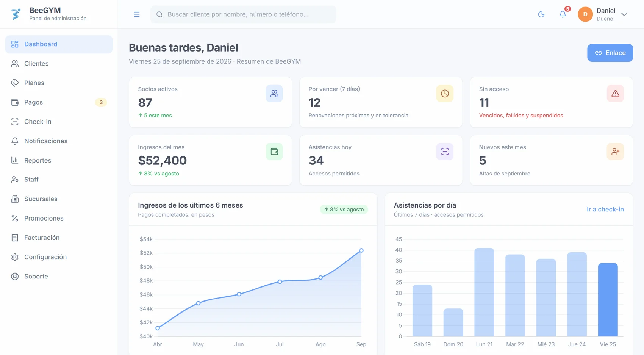Click the Sep data point on income chart

(x=361, y=250)
